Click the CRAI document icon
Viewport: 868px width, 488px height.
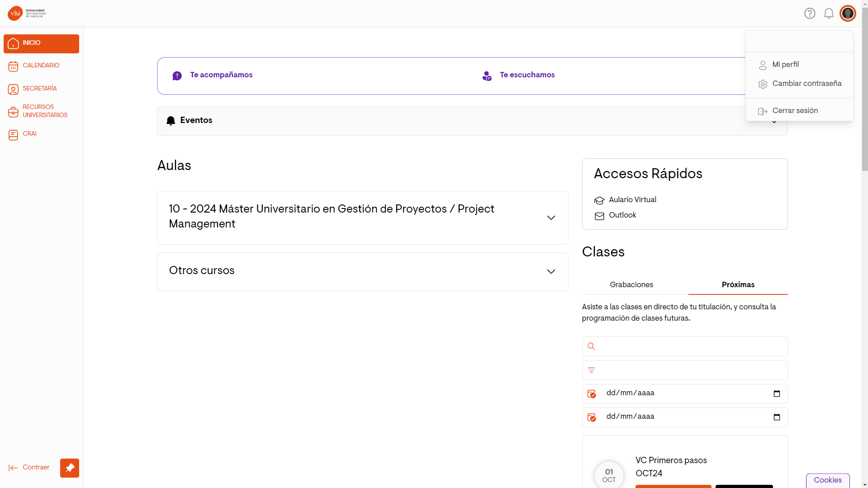tap(13, 135)
